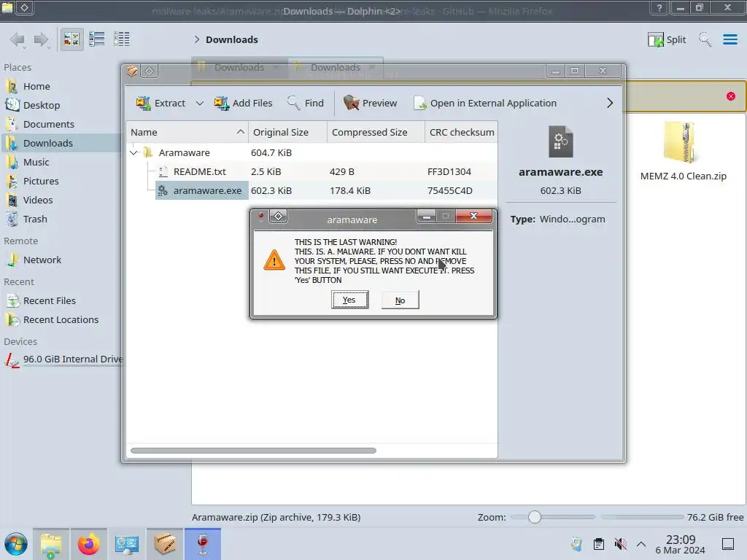Open the Extract dropdown arrow
The height and width of the screenshot is (560, 747).
(200, 103)
